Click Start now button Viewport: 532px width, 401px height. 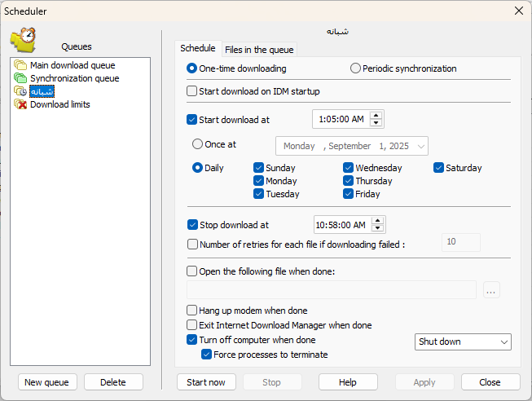206,382
